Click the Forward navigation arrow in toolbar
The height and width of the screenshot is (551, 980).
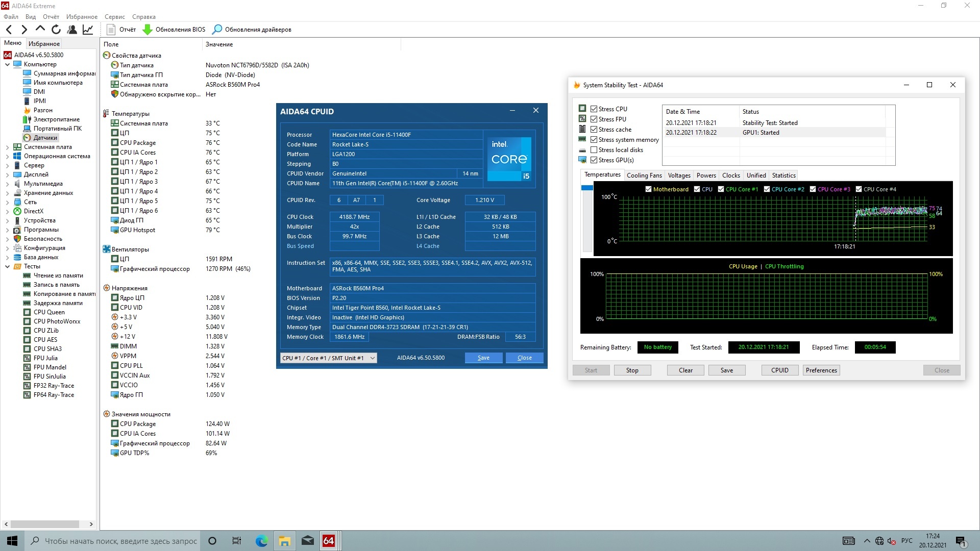(24, 30)
